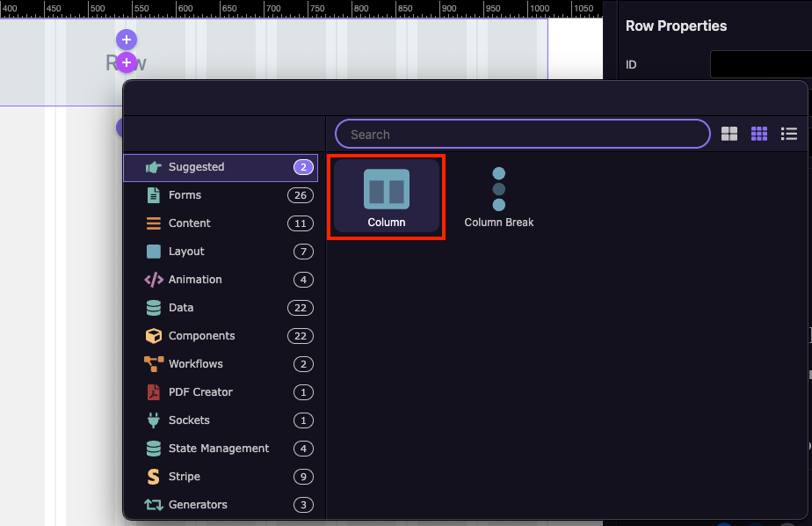Open the Data category
Image resolution: width=812 pixels, height=526 pixels.
click(x=220, y=308)
